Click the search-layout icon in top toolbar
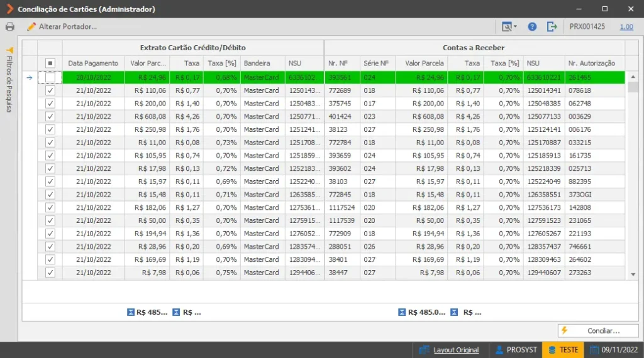This screenshot has width=644, height=358. (x=507, y=26)
